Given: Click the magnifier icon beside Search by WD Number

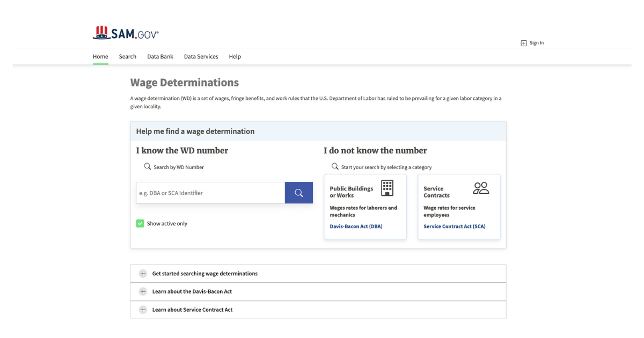Looking at the screenshot, I should [148, 166].
